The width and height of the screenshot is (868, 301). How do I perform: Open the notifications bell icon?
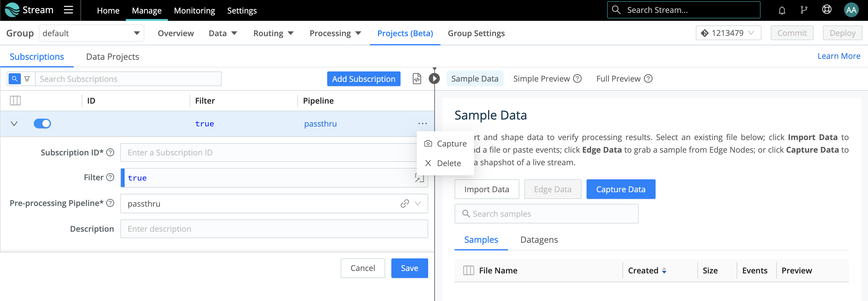(782, 10)
